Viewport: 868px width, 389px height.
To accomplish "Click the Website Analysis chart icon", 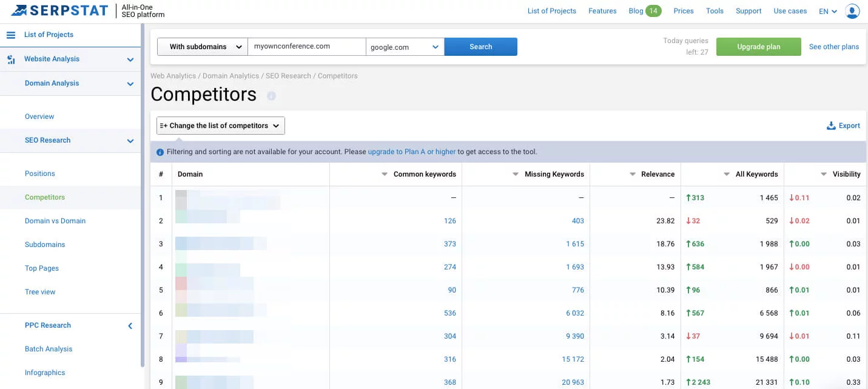I will click(x=11, y=59).
